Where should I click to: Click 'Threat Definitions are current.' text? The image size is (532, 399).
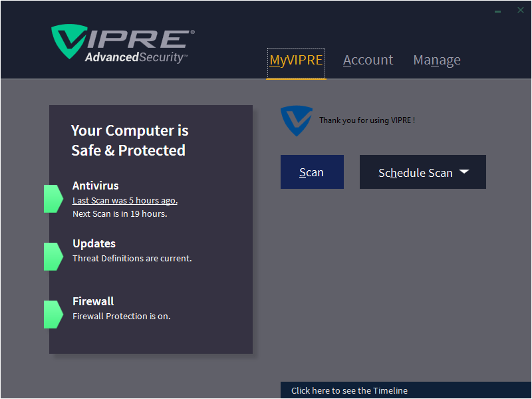[x=132, y=258]
